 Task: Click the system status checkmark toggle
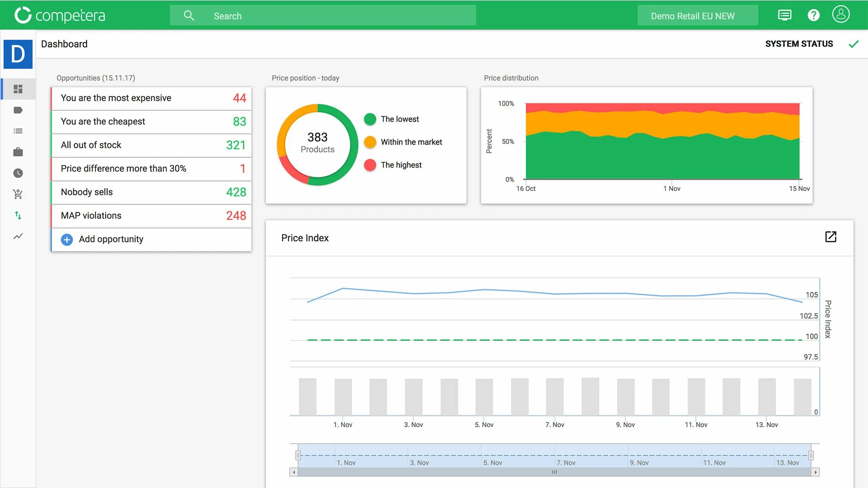click(x=854, y=43)
